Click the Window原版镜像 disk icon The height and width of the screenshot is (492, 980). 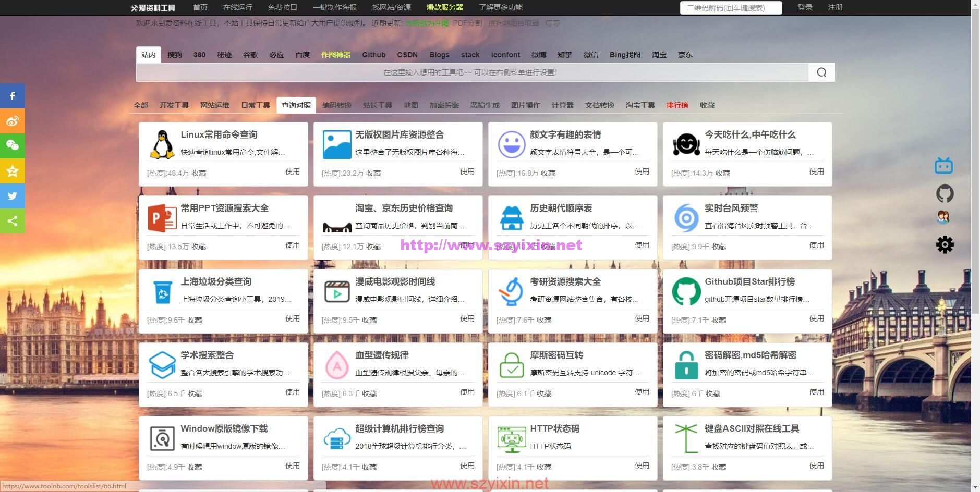pyautogui.click(x=162, y=438)
